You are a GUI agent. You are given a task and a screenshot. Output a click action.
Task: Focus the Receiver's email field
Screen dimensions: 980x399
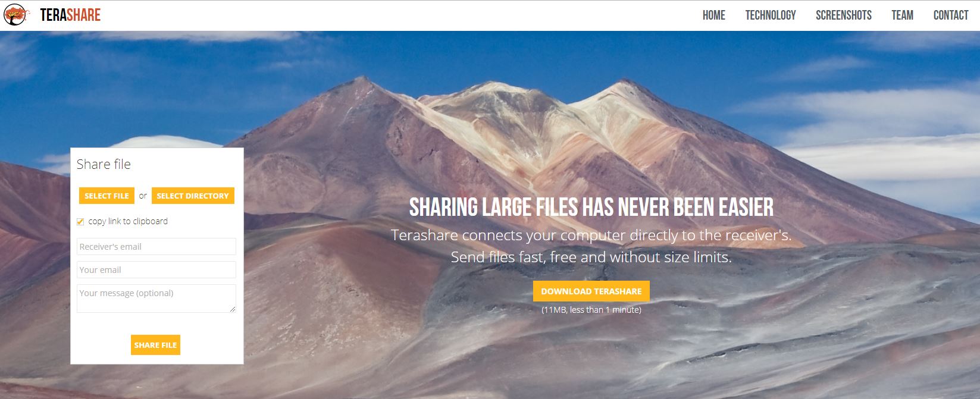[x=156, y=247]
